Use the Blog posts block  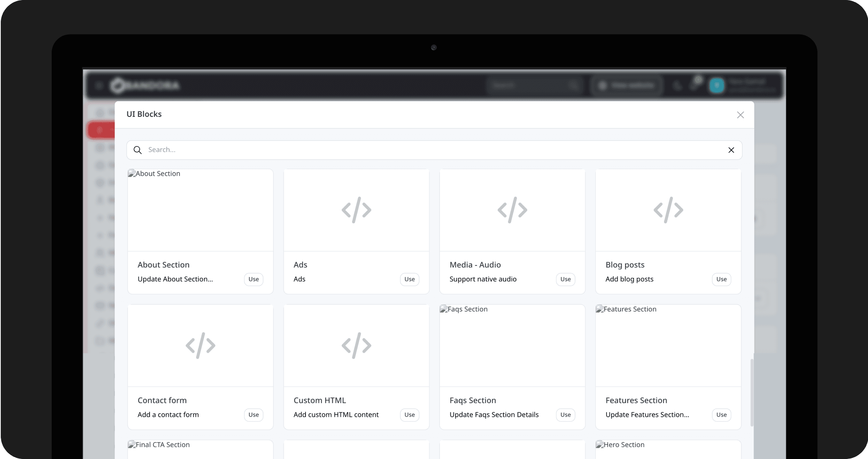point(721,279)
